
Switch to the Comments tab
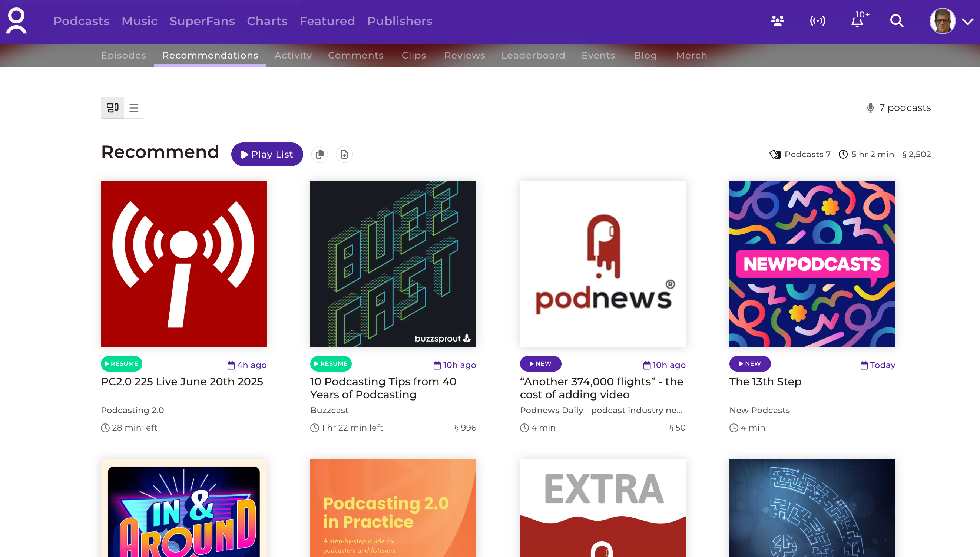355,56
